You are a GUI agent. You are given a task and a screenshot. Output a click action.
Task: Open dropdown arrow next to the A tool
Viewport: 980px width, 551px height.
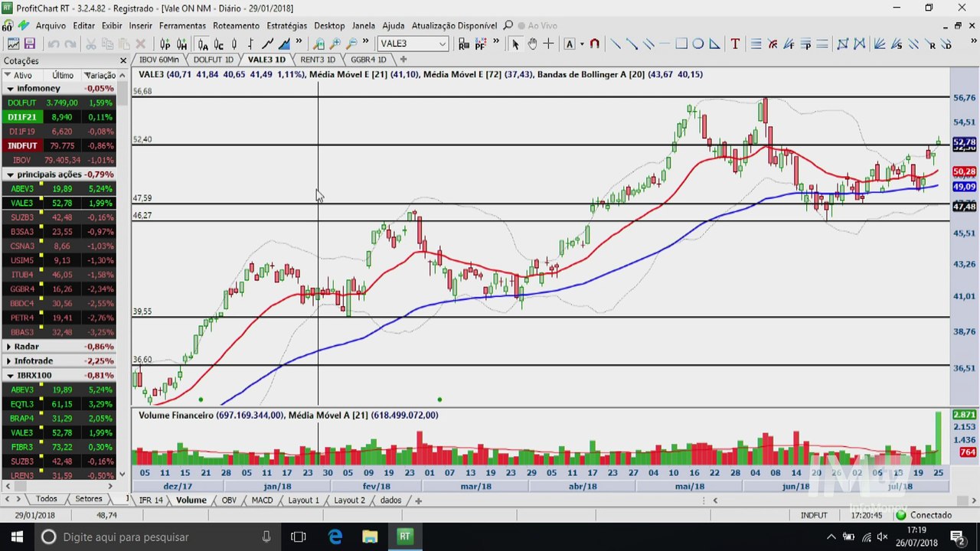[582, 44]
